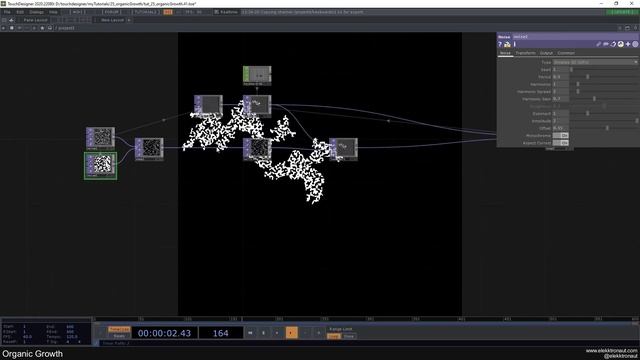This screenshot has height=360, width=640.
Task: Click the highlighted play forward button
Action: click(x=291, y=333)
